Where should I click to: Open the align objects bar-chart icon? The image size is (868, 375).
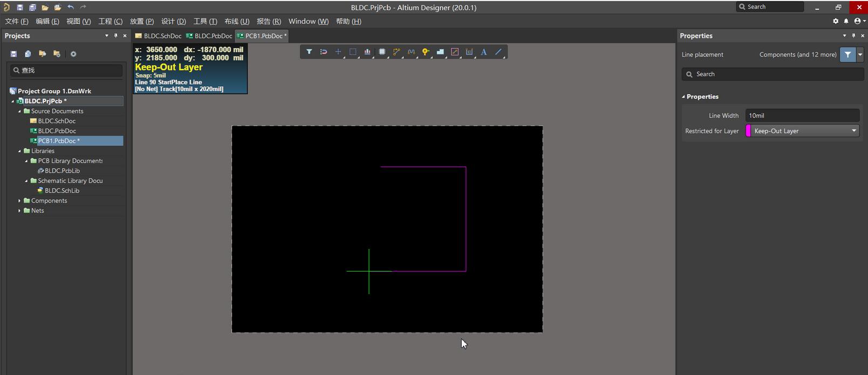367,52
